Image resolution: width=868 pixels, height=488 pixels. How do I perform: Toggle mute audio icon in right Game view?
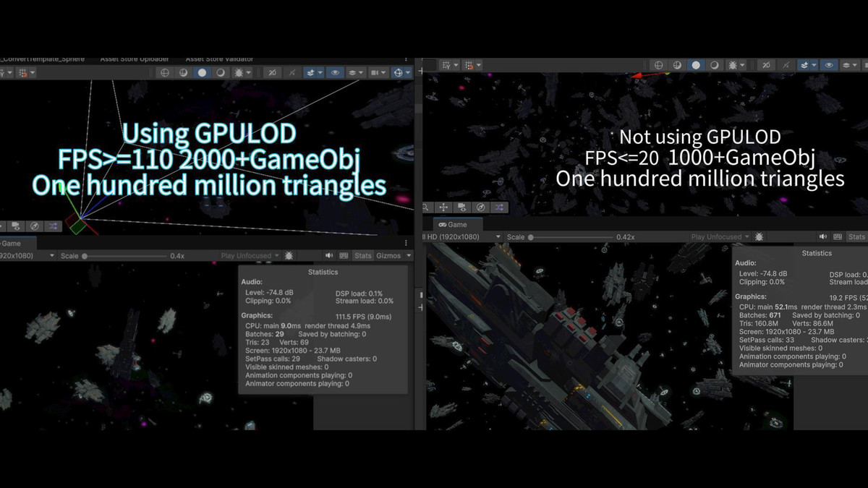(823, 237)
